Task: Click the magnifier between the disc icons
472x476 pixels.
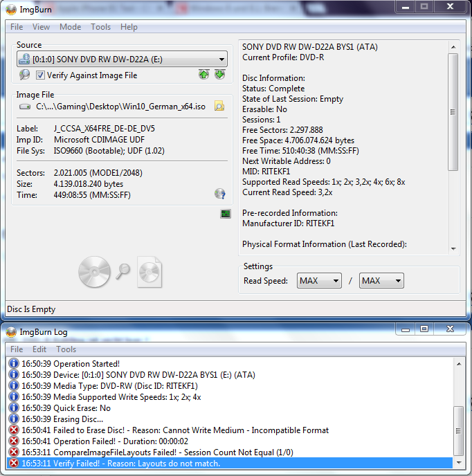Action: click(x=123, y=271)
